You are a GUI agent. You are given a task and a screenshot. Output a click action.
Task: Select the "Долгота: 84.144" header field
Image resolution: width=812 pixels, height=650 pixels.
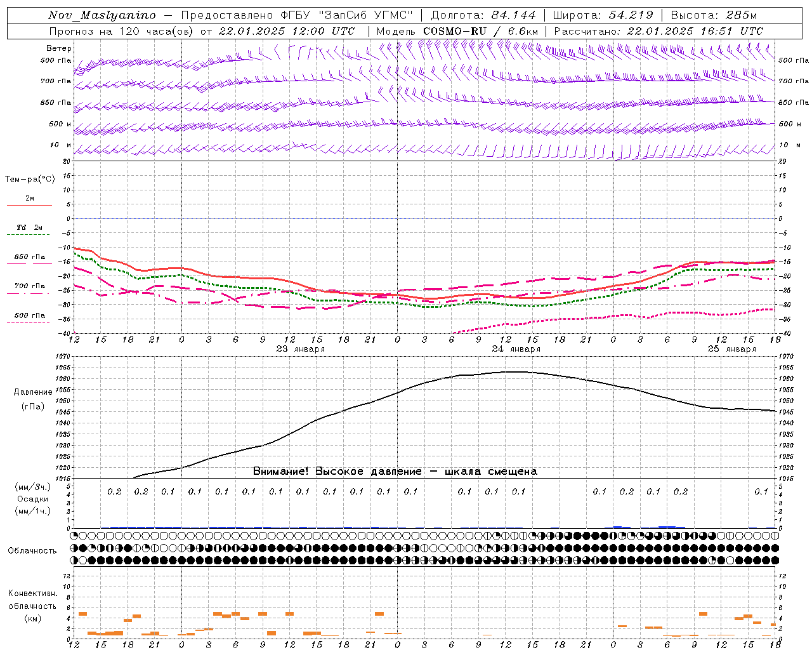coord(483,15)
